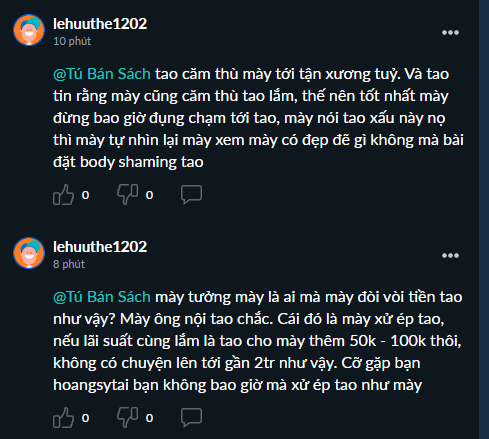Select the '8 phút' timestamp
Viewport: 489px width, 439px height.
pos(69,264)
